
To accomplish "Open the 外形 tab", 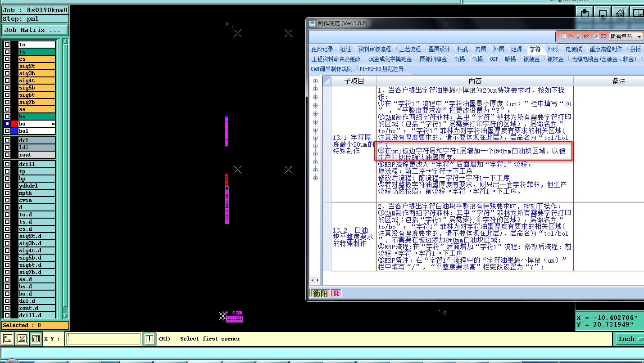I will pos(553,49).
